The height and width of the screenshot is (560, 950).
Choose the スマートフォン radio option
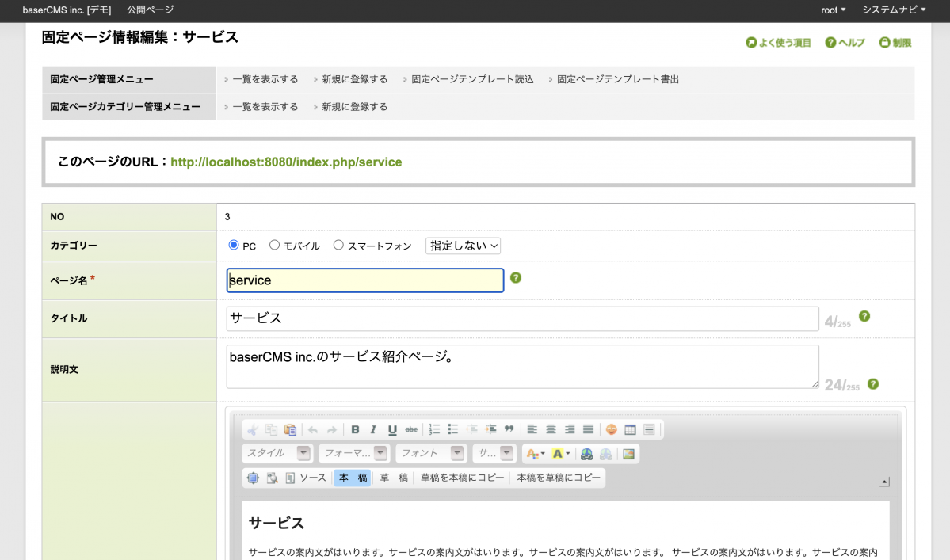[x=338, y=246]
